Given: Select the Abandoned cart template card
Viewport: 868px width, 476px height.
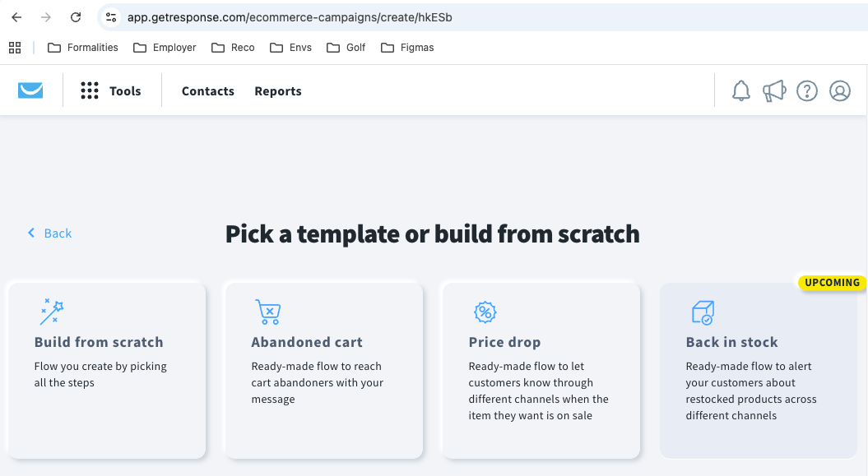Looking at the screenshot, I should [323, 370].
